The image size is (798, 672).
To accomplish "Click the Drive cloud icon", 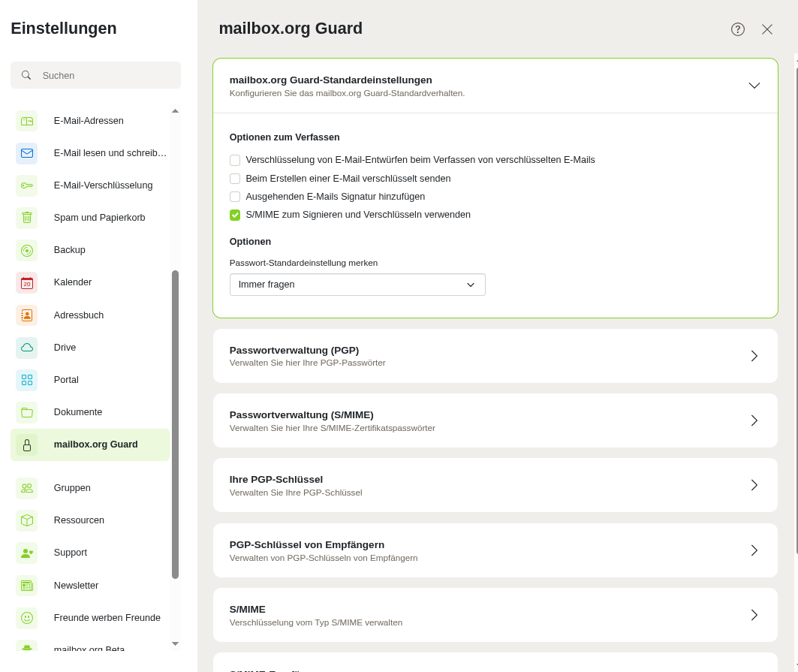I will tap(27, 348).
